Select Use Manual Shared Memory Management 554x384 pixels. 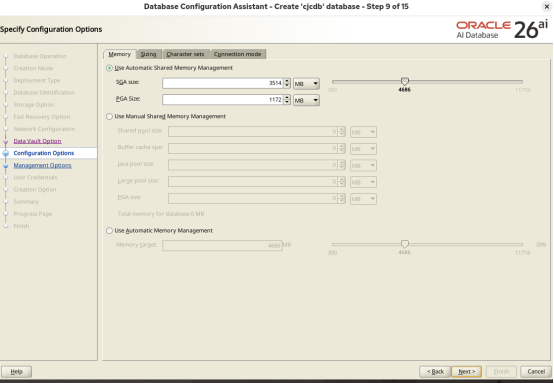pyautogui.click(x=166, y=116)
